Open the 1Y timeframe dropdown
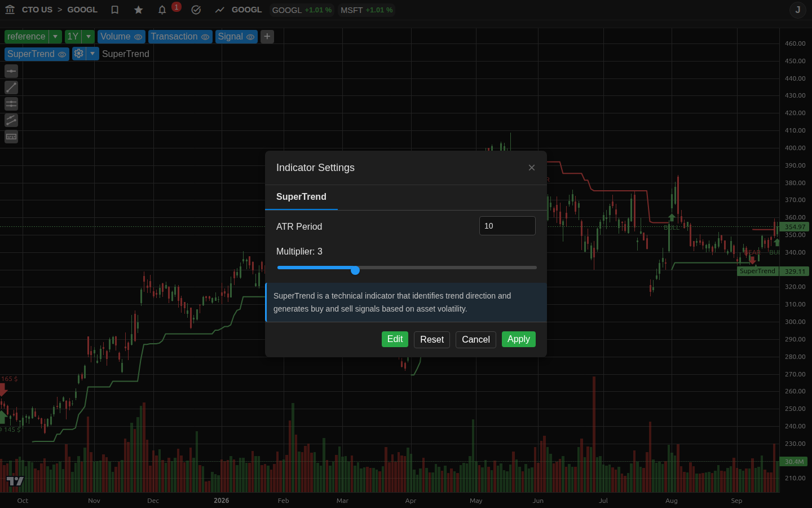The image size is (812, 508). (x=89, y=37)
